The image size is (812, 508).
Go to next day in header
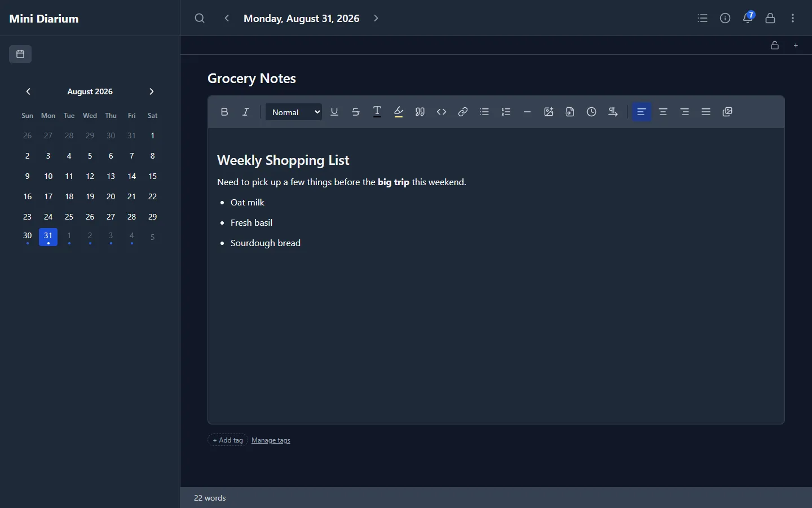coord(376,18)
